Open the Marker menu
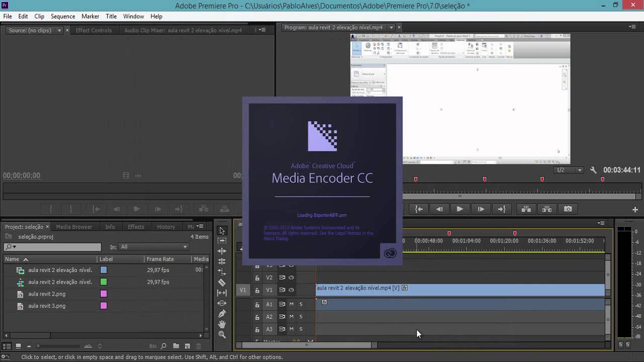This screenshot has height=362, width=644. coord(91,16)
